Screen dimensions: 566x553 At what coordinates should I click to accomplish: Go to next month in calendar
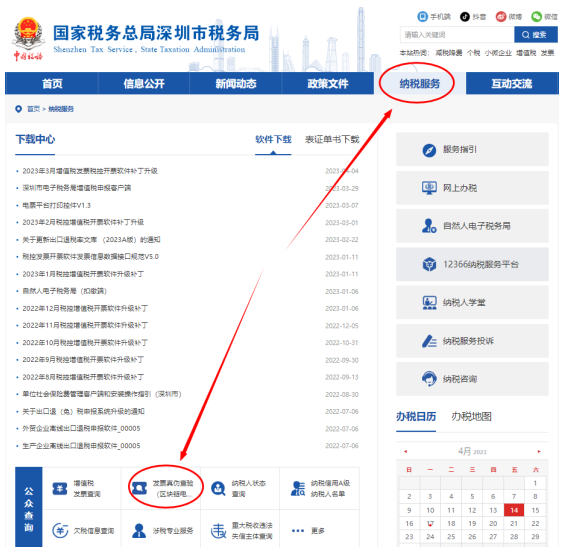[539, 451]
